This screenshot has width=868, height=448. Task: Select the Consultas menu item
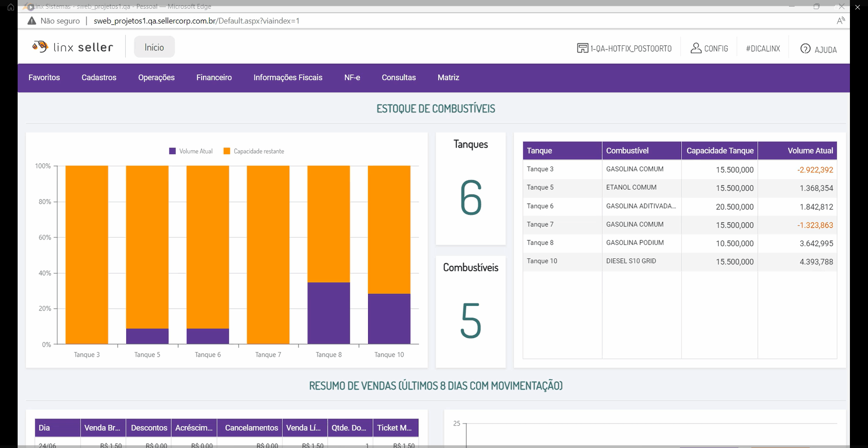coord(398,77)
